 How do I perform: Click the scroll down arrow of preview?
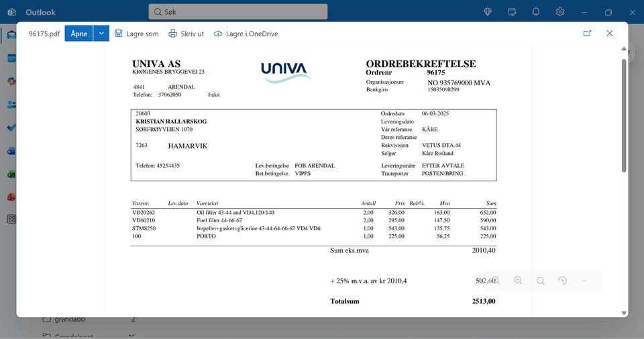coord(624,313)
